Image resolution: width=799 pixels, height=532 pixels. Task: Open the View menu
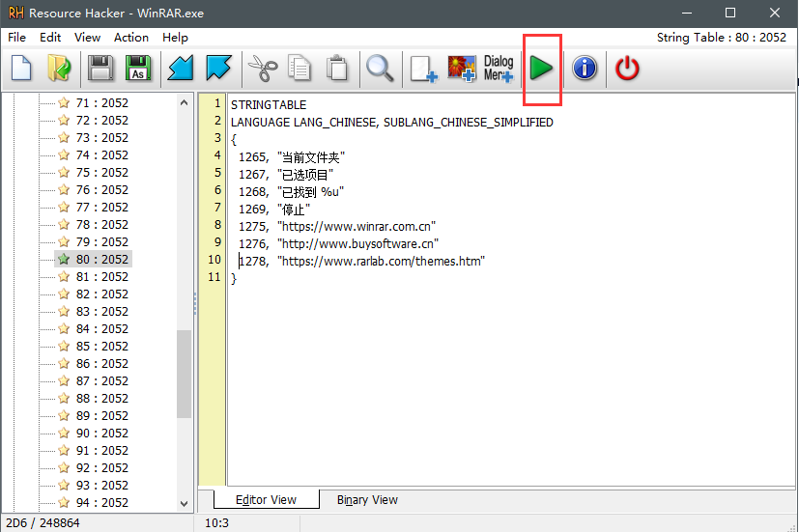click(x=87, y=38)
